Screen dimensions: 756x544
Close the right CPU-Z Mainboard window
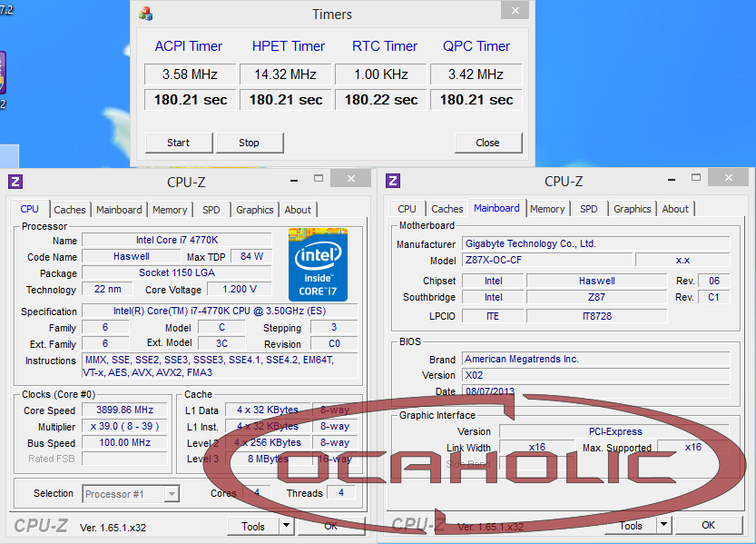(x=729, y=177)
